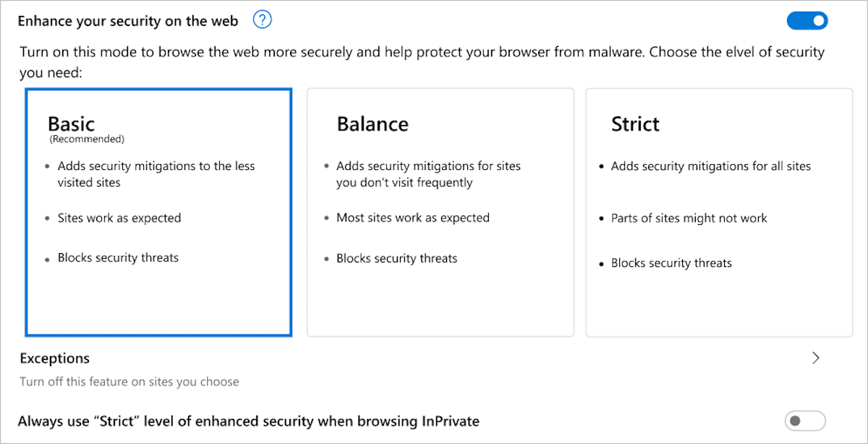Click the "(Recommended)" label under Basic
Viewport: 868px width, 444px height.
[x=87, y=138]
